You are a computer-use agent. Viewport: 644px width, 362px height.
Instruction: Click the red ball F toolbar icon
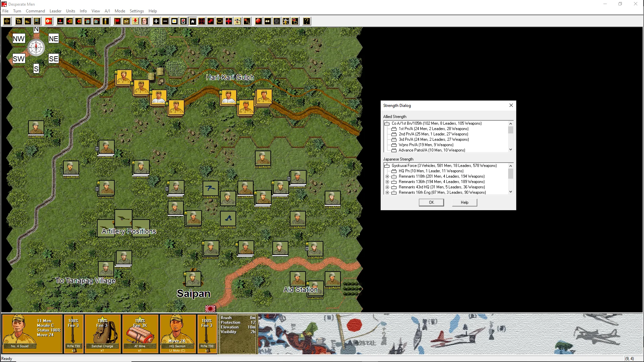coord(259,21)
